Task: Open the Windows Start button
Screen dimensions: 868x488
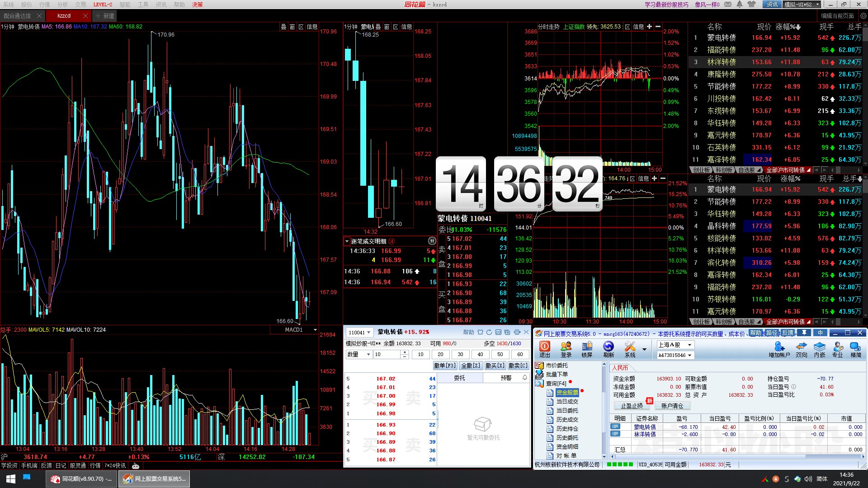Action: [x=11, y=479]
